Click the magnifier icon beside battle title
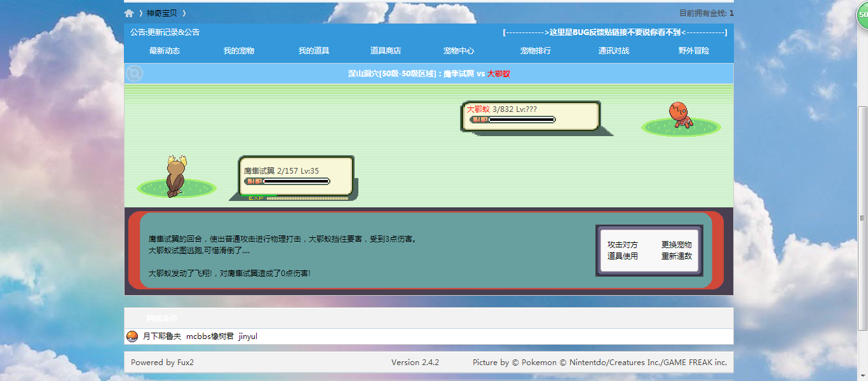Image resolution: width=868 pixels, height=381 pixels. (x=134, y=74)
